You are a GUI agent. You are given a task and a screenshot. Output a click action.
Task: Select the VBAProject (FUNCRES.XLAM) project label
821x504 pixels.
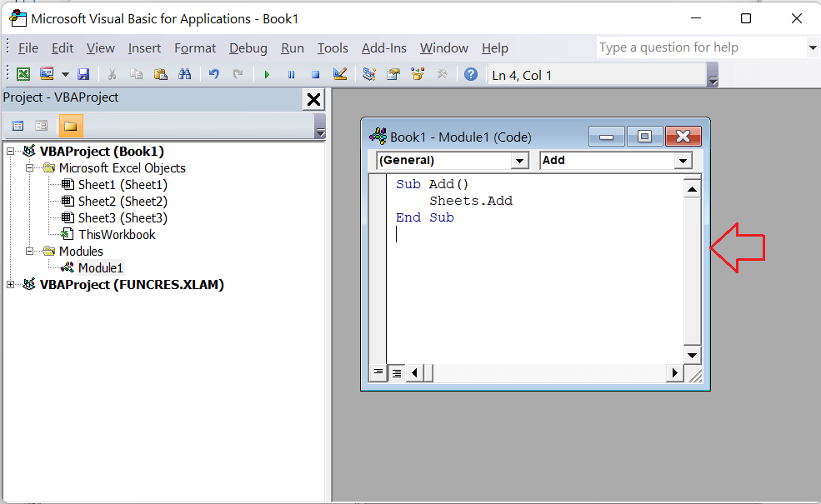pyautogui.click(x=132, y=285)
